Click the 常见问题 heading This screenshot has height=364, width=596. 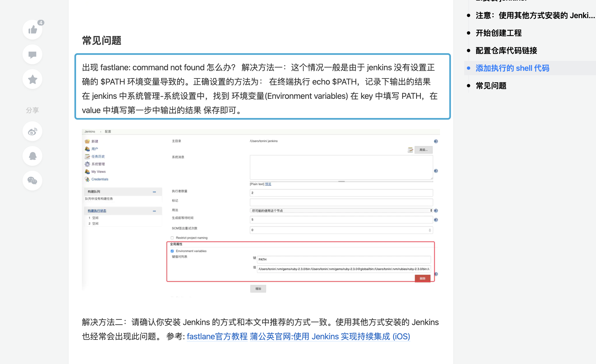coord(102,41)
